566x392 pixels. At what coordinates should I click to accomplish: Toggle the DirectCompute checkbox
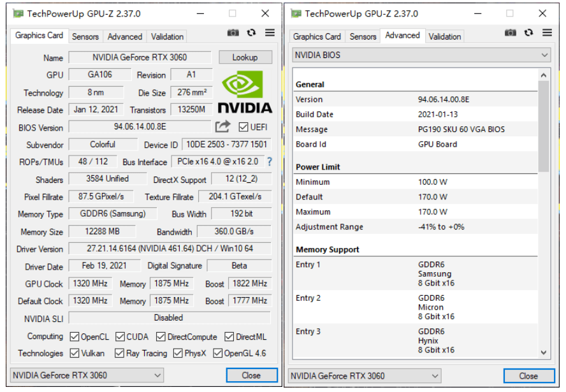click(161, 337)
